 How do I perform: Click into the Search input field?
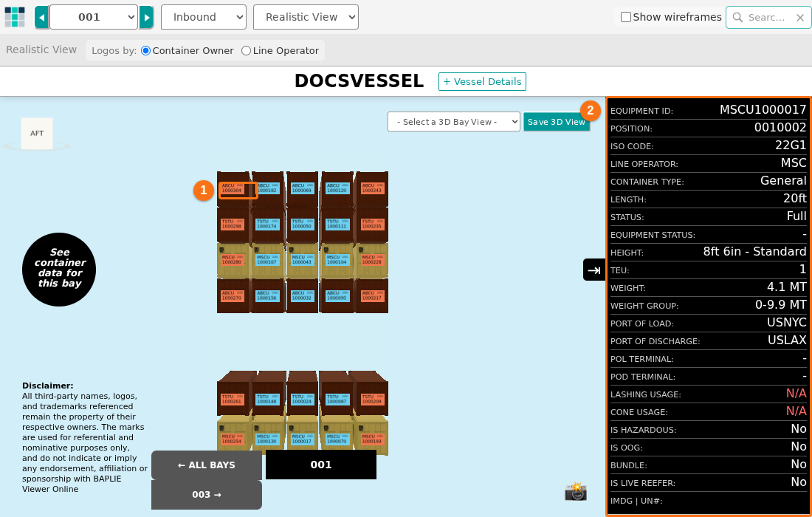coord(768,18)
